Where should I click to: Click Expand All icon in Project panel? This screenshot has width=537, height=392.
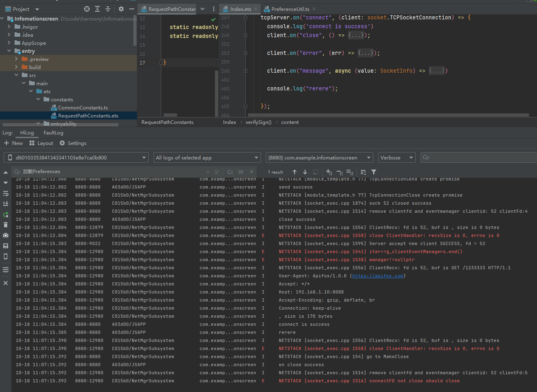[x=97, y=9]
